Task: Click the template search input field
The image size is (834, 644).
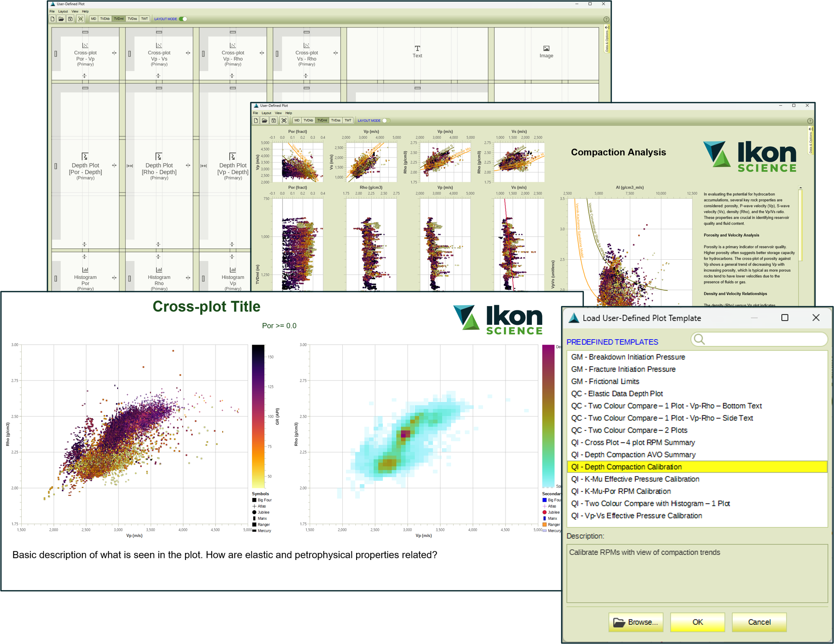Action: click(x=759, y=339)
